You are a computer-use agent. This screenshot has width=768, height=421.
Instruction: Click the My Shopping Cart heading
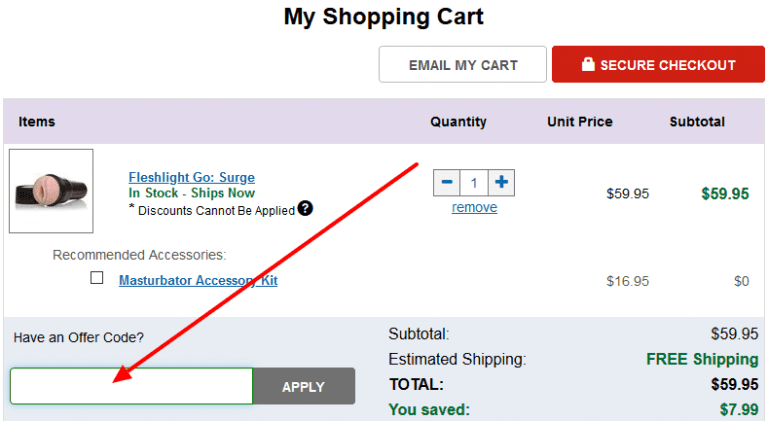coord(384,17)
